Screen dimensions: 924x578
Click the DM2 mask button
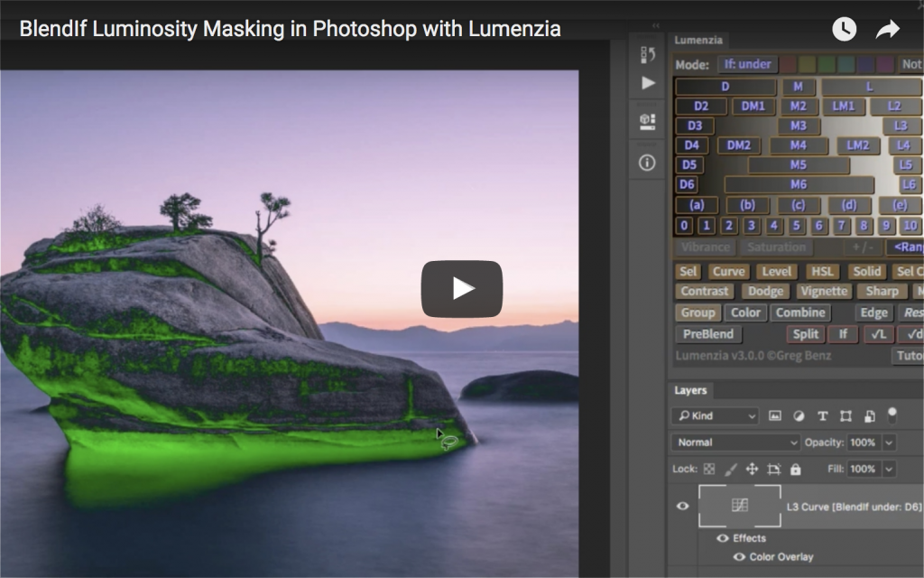739,145
